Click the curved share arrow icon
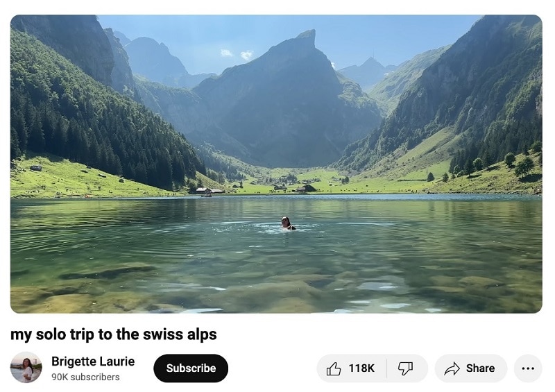555x392 pixels. click(452, 368)
